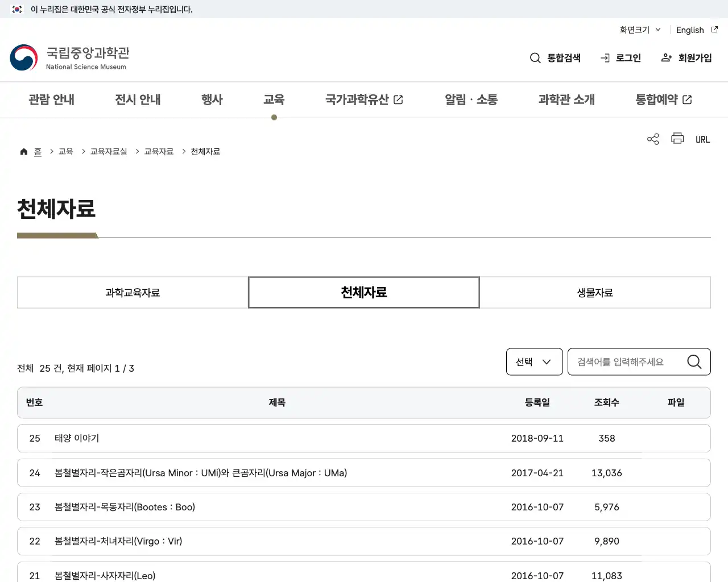Open the print icon next to share
Screen dimensions: 728x582
click(677, 138)
